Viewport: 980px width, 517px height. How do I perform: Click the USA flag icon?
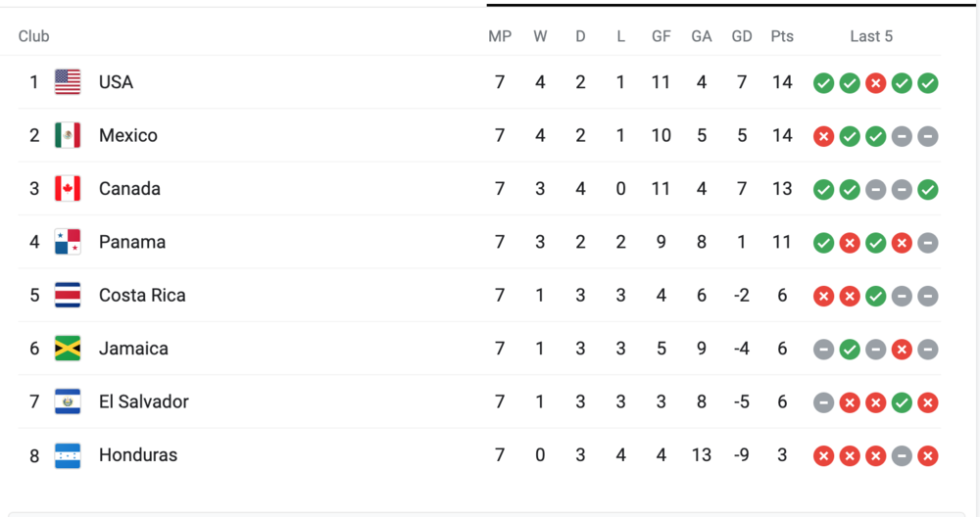click(x=68, y=82)
